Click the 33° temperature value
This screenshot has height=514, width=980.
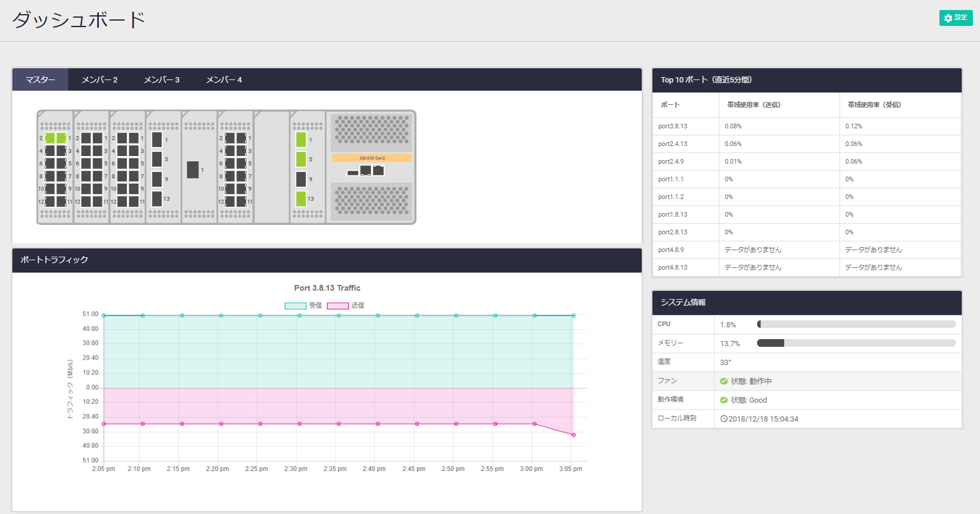[725, 362]
